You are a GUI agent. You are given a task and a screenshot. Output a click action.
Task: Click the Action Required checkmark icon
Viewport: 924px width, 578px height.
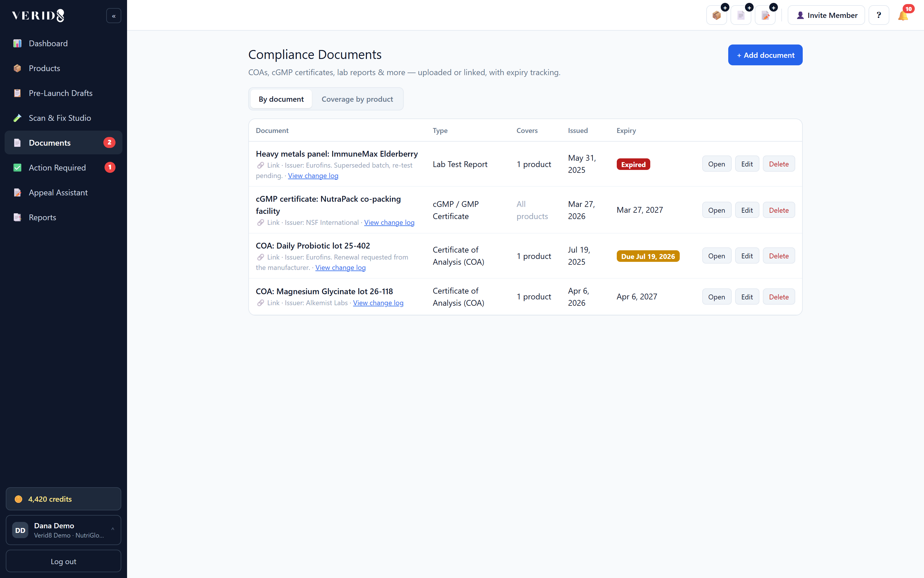(17, 167)
